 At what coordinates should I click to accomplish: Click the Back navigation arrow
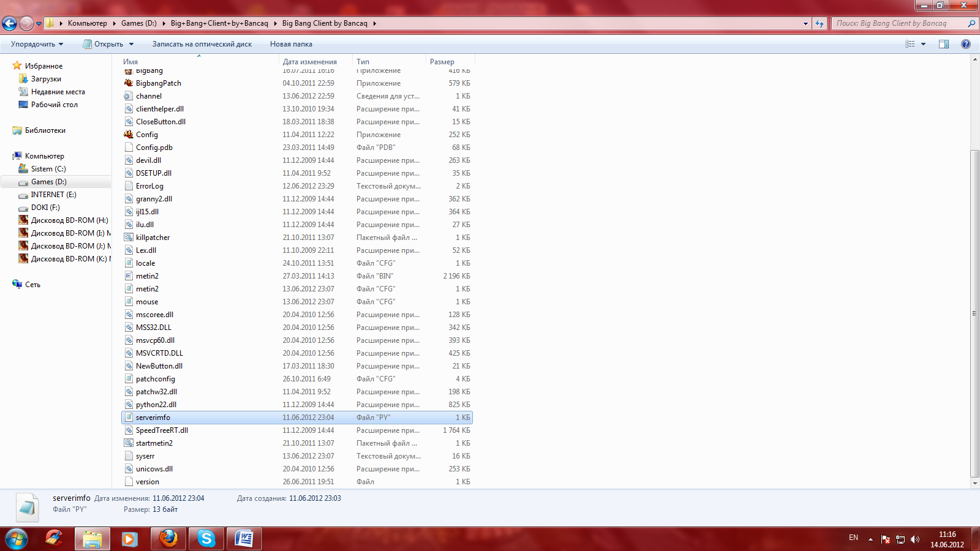[x=9, y=23]
